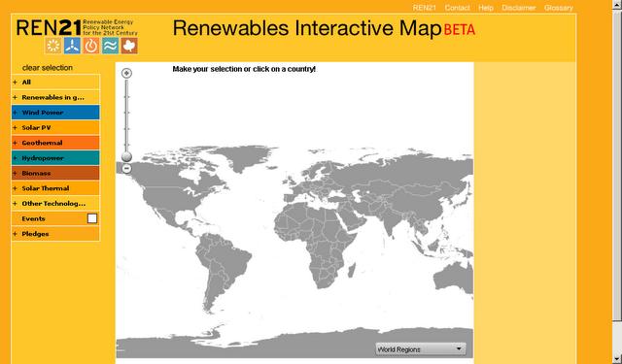The height and width of the screenshot is (364, 622).
Task: Click clear selection
Action: [x=48, y=68]
